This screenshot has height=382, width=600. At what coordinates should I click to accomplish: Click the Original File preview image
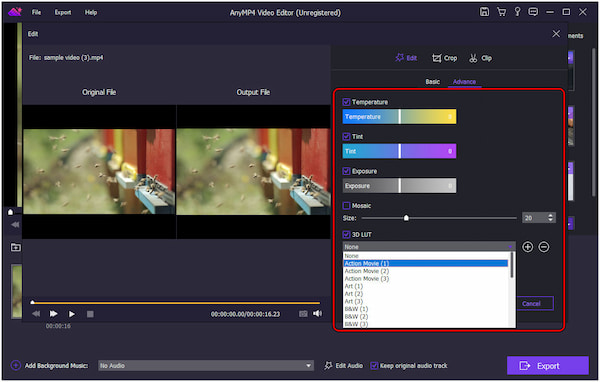click(x=99, y=171)
